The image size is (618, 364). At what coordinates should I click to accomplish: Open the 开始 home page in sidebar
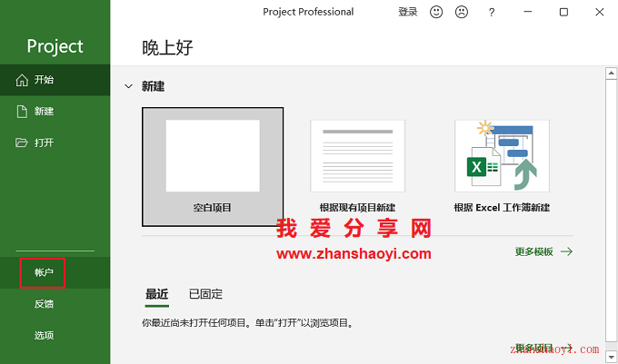tap(55, 80)
